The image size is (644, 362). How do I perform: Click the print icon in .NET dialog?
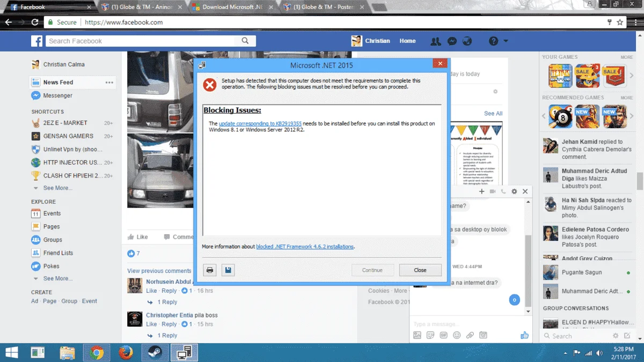click(210, 270)
